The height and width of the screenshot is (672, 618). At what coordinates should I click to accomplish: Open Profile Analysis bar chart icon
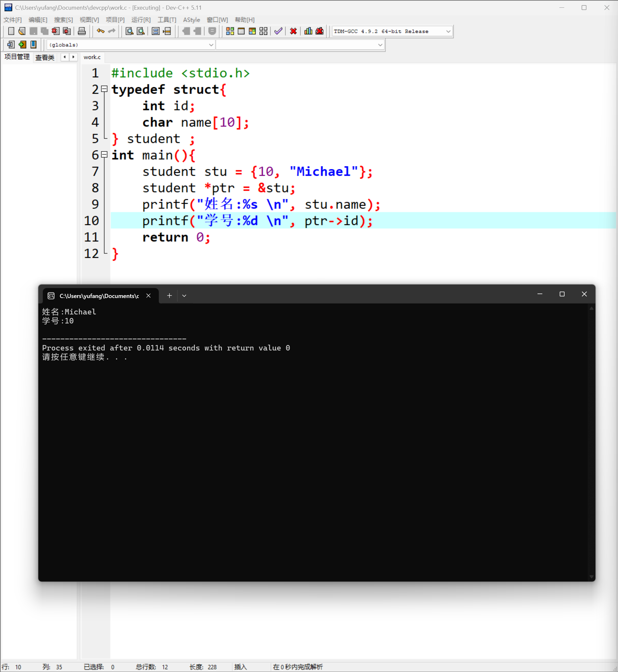pyautogui.click(x=308, y=31)
